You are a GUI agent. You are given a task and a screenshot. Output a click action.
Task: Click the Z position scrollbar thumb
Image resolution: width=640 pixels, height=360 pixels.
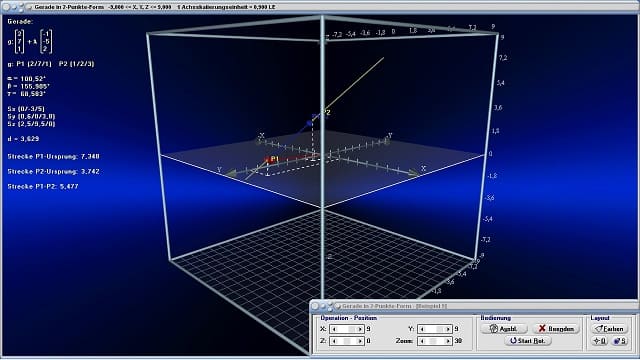coord(347,341)
